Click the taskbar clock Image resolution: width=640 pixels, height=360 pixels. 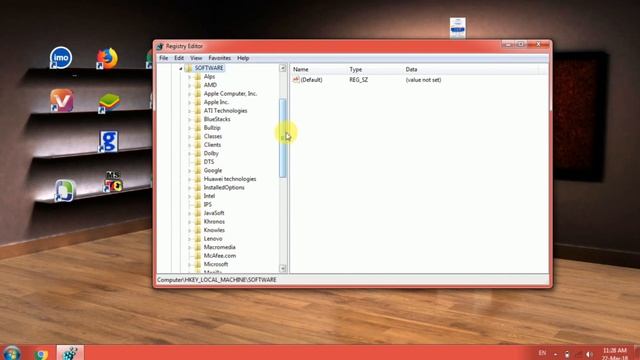tap(615, 354)
